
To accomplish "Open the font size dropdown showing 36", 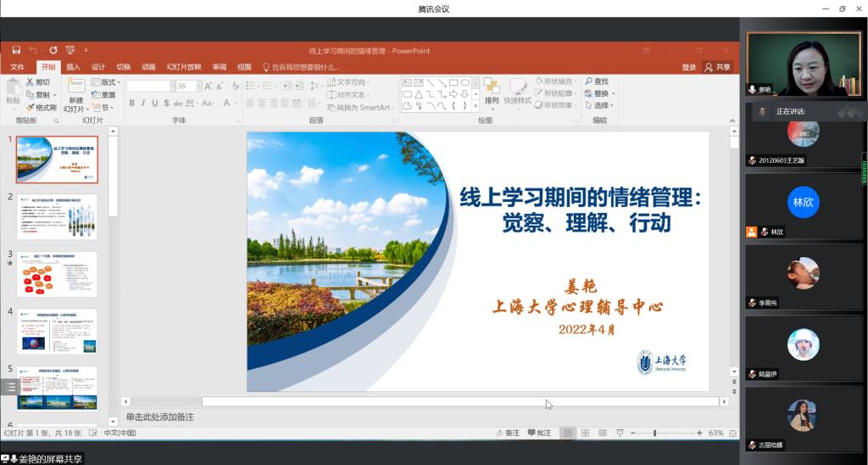I will point(201,86).
